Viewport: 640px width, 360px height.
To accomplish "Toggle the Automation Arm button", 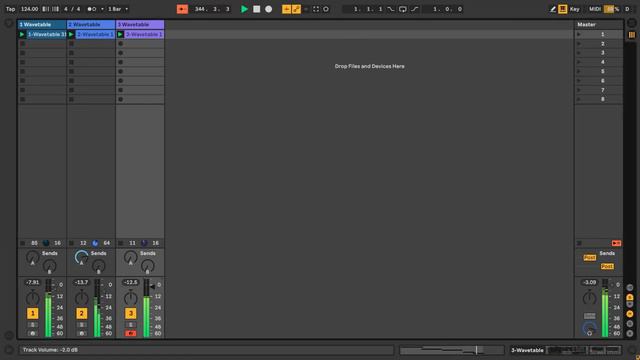I will (296, 9).
